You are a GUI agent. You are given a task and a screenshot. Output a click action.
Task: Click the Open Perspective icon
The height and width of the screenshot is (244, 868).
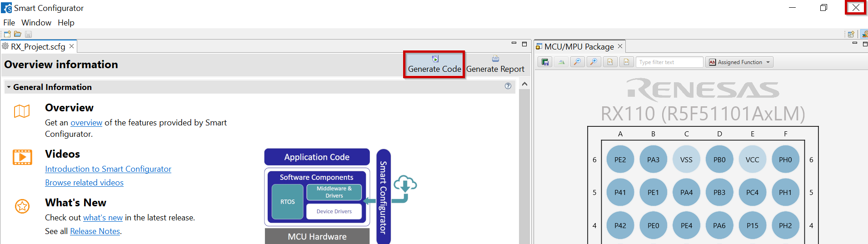tap(851, 34)
